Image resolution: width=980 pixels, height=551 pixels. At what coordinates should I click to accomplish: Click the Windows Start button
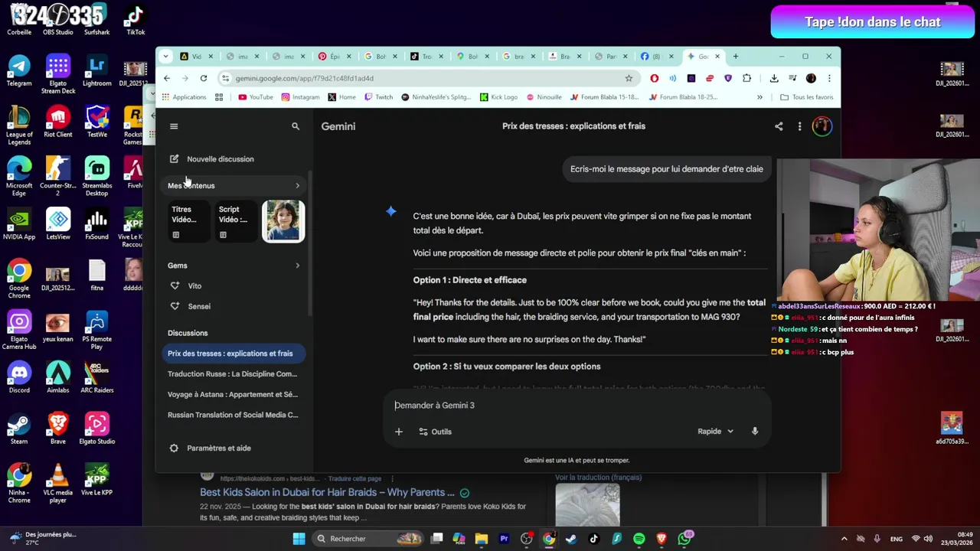299,539
